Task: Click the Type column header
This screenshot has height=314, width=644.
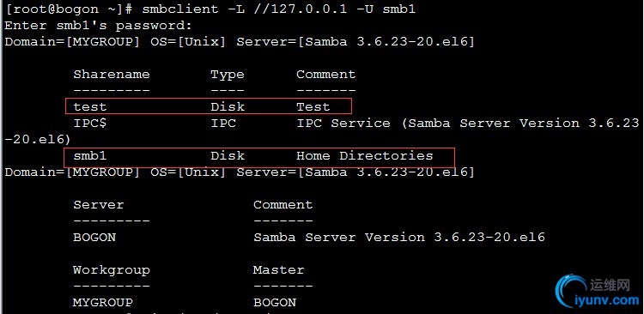Action: tap(228, 75)
